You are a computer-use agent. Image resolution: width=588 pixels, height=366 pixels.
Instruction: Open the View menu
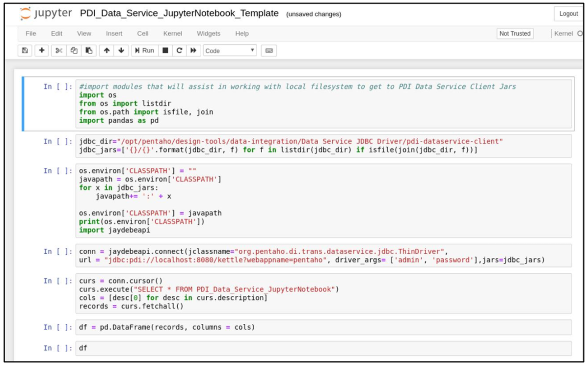click(x=84, y=33)
